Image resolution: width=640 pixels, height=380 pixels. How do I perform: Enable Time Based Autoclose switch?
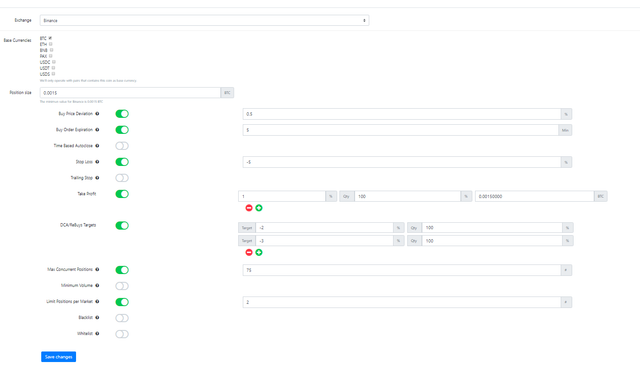click(122, 146)
